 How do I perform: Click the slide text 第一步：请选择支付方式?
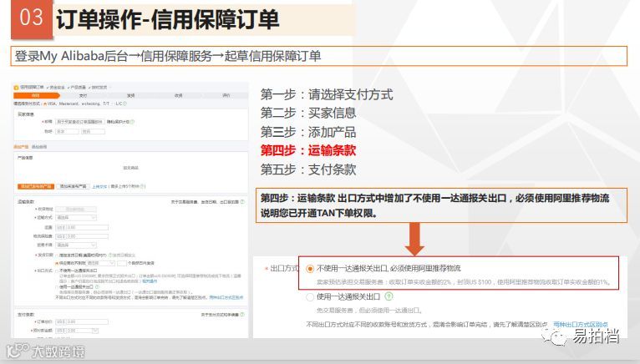coord(327,94)
